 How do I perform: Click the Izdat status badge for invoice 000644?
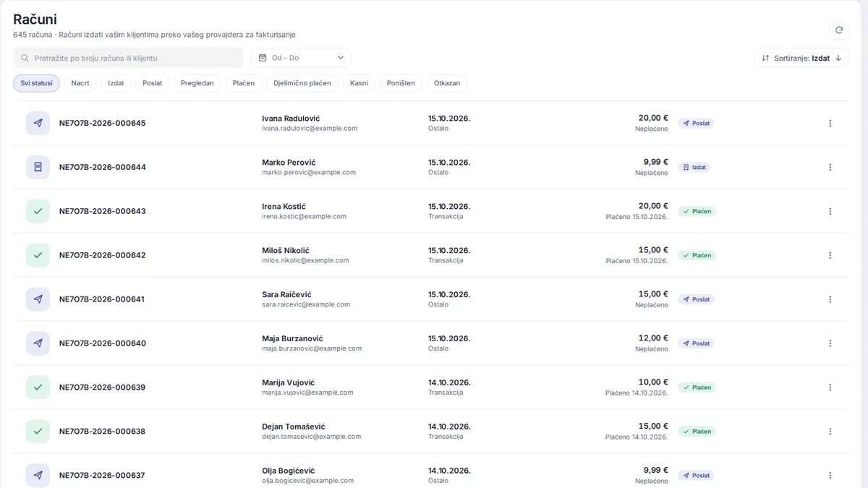coord(694,167)
